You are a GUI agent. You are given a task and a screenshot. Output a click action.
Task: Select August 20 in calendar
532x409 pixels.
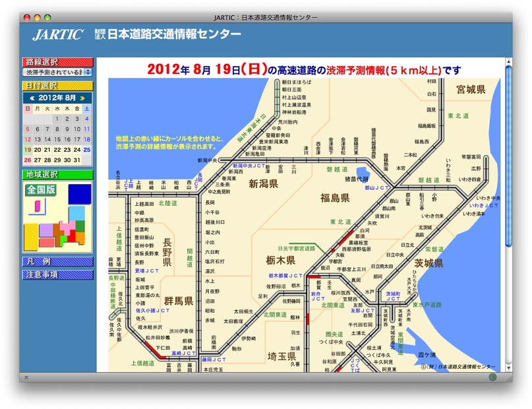click(x=38, y=150)
